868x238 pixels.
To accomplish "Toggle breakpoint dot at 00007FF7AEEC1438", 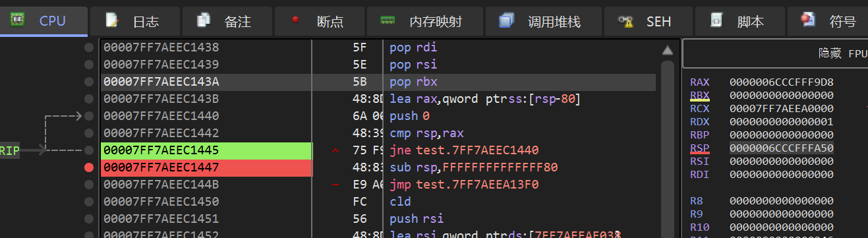I will pos(89,47).
